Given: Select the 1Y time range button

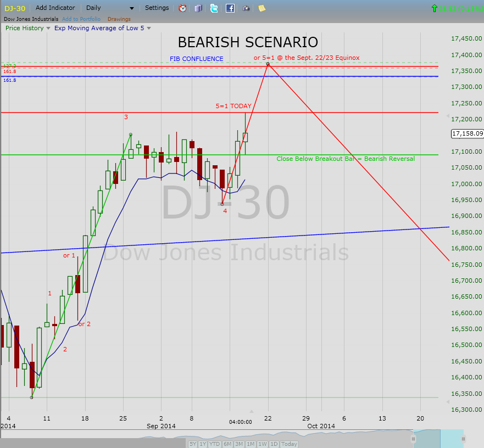Looking at the screenshot, I should (203, 444).
